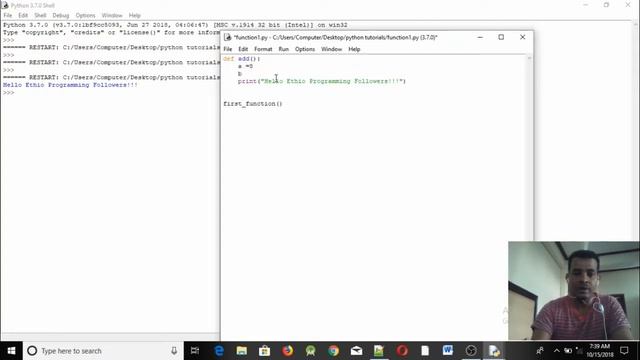The height and width of the screenshot is (360, 640).
Task: Open the Help menu in Python Shell
Action: pos(135,16)
